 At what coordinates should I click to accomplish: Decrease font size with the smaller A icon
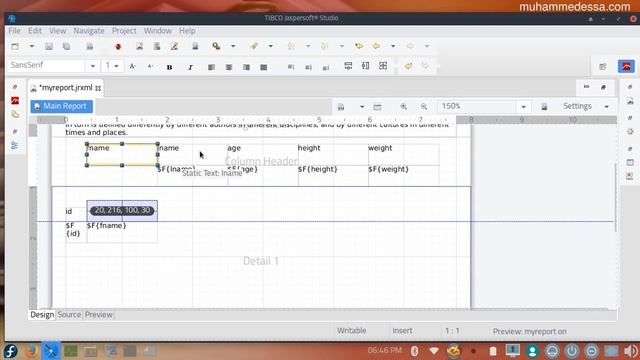point(150,66)
